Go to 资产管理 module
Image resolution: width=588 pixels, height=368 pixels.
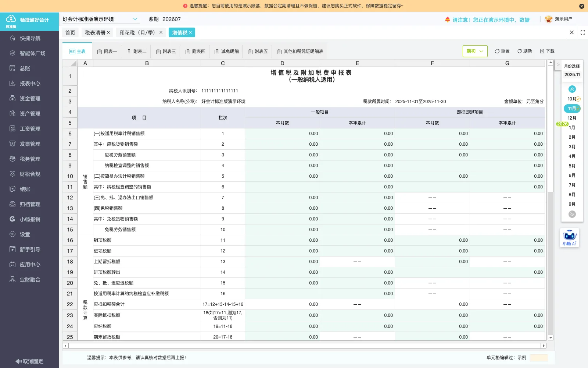pyautogui.click(x=29, y=114)
